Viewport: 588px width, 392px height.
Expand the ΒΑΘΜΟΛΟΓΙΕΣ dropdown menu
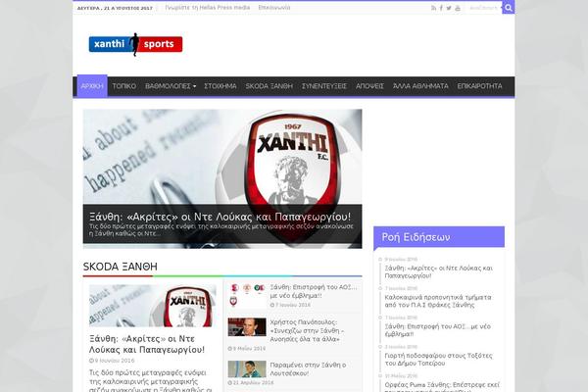171,86
